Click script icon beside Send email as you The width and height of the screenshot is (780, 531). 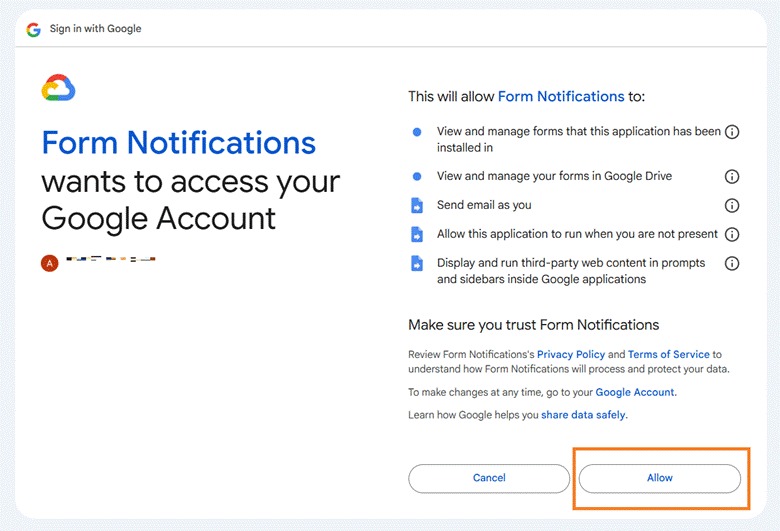[x=417, y=205]
